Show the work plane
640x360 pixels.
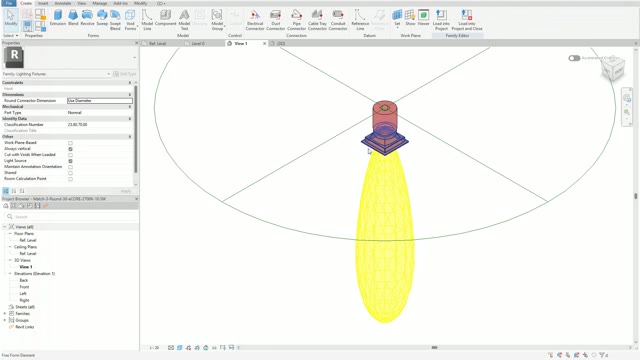point(410,18)
